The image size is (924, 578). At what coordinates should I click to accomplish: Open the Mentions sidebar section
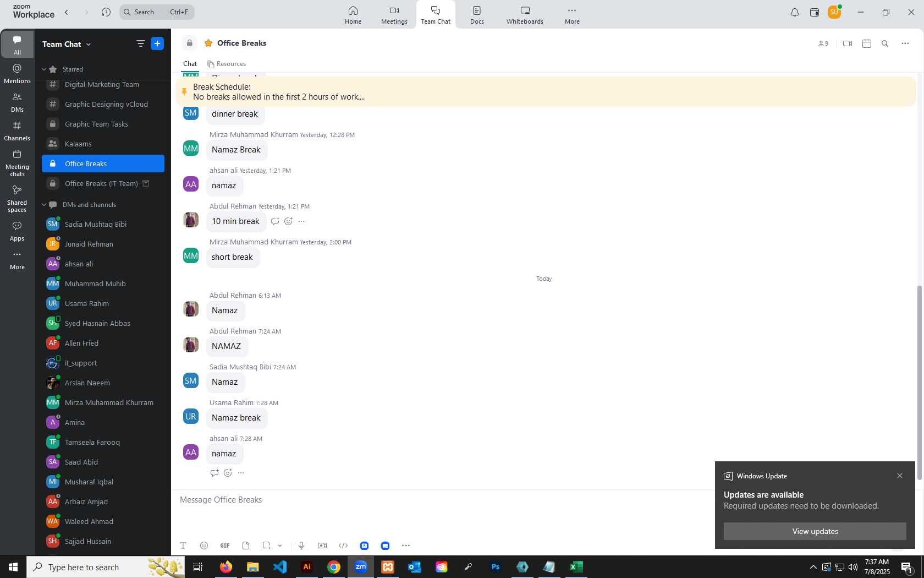[17, 74]
